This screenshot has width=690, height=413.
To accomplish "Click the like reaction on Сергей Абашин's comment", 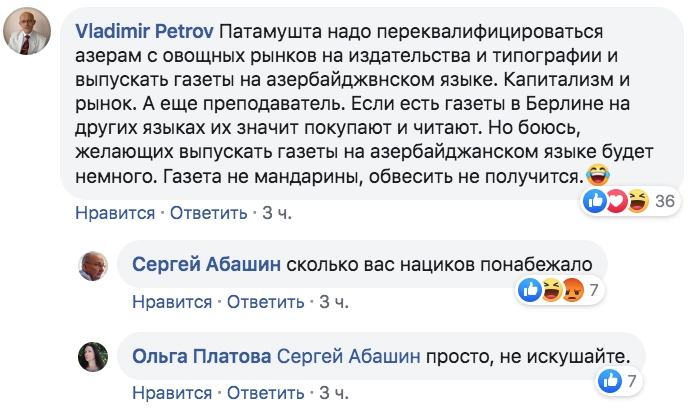I will pos(530,291).
